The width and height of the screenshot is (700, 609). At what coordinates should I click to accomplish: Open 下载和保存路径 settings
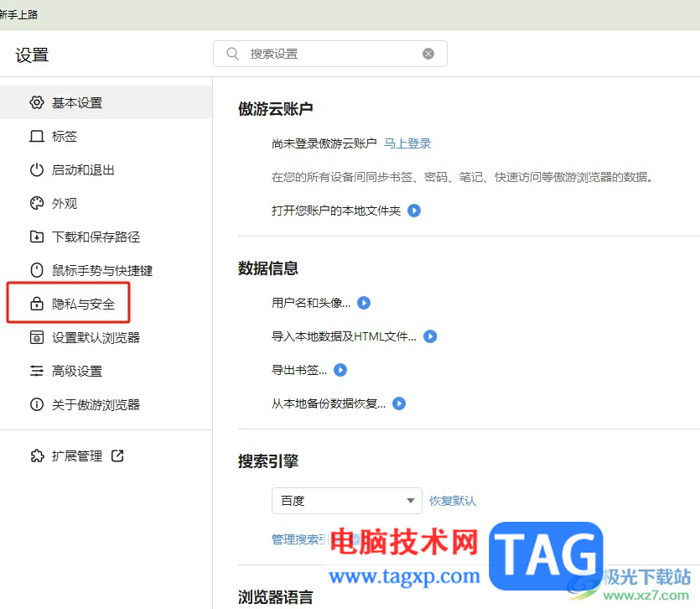pyautogui.click(x=106, y=237)
